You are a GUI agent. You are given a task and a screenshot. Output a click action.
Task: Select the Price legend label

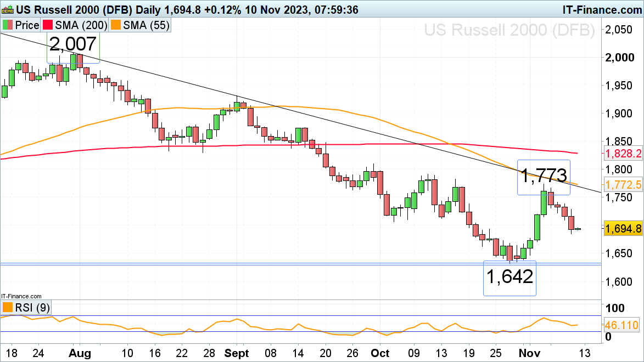[27, 25]
